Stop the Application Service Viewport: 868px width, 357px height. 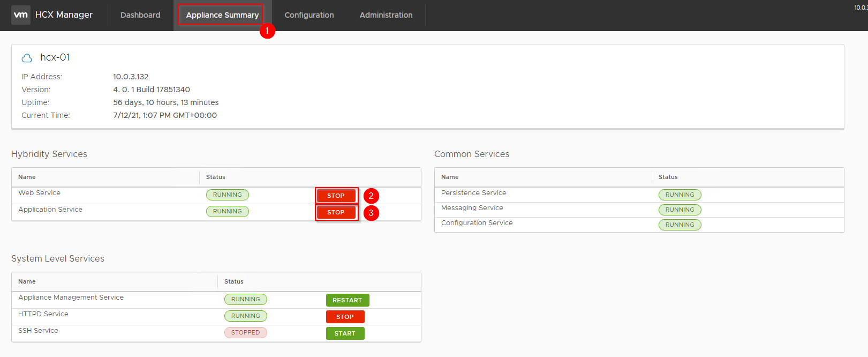tap(336, 212)
